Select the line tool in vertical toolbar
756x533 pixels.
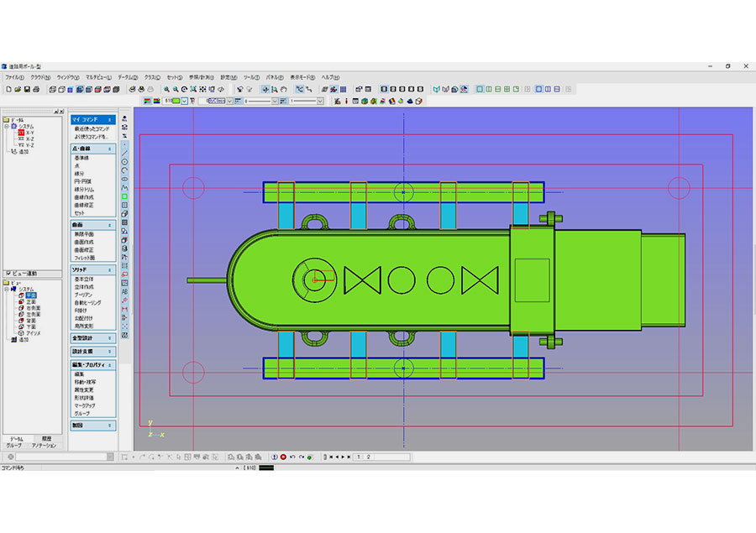125,152
